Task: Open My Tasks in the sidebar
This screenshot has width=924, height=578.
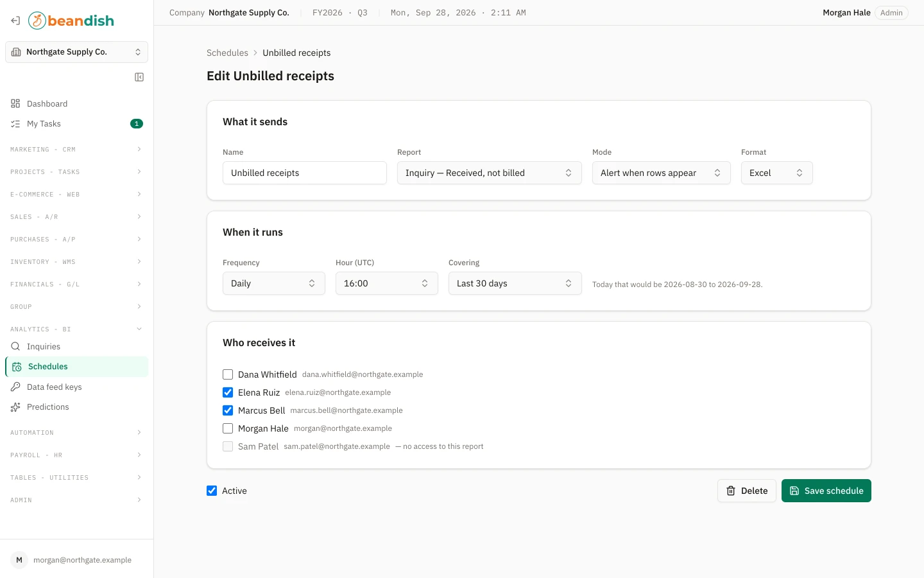Action: coord(76,123)
